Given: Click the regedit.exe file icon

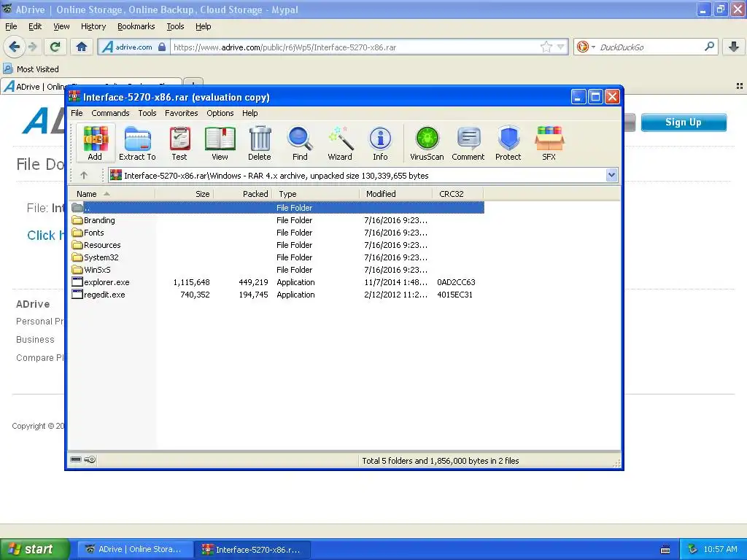Looking at the screenshot, I should click(77, 295).
